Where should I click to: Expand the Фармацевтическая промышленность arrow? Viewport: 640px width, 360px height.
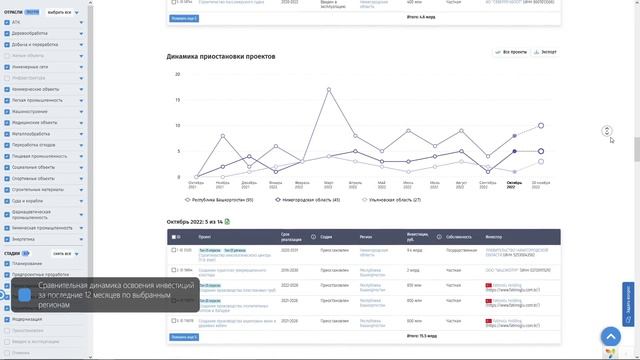pos(81,215)
